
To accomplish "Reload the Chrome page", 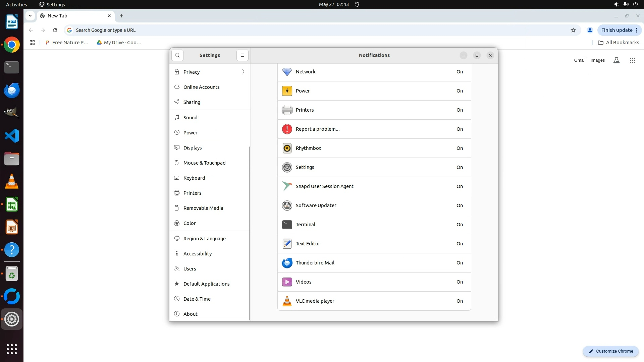I will [55, 30].
